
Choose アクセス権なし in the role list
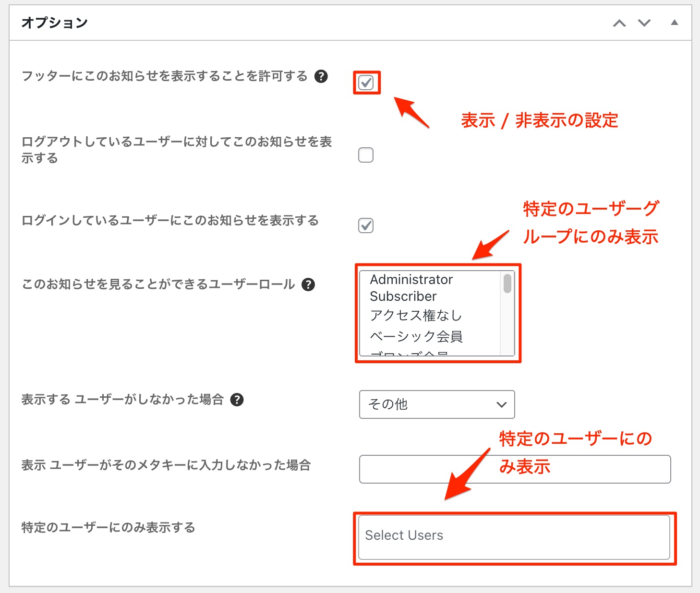416,315
